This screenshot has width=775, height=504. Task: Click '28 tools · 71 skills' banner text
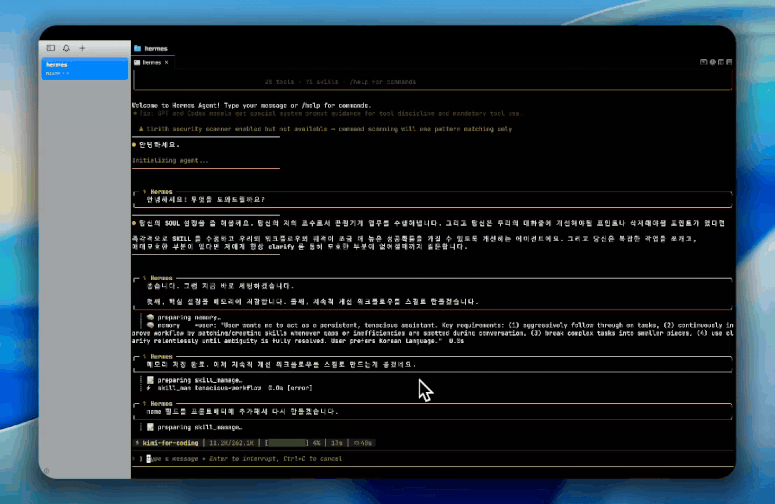pyautogui.click(x=301, y=82)
